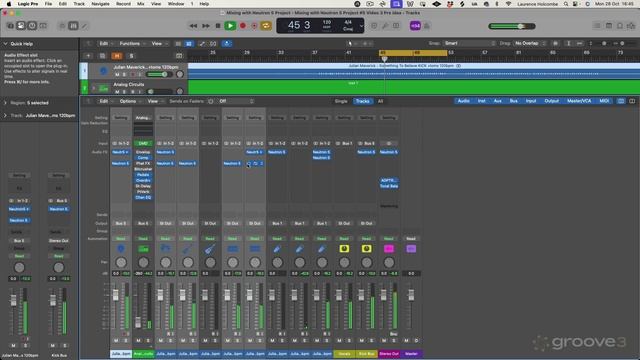Open the Note Pads button
The height and width of the screenshot is (360, 640).
609,26
